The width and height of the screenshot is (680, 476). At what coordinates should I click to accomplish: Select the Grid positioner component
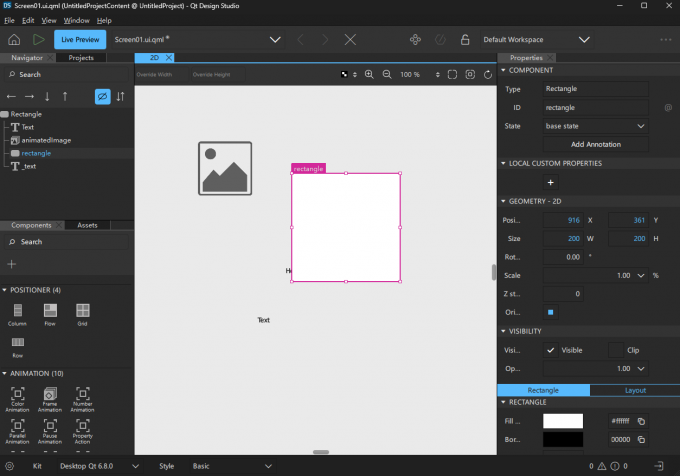pos(82,310)
